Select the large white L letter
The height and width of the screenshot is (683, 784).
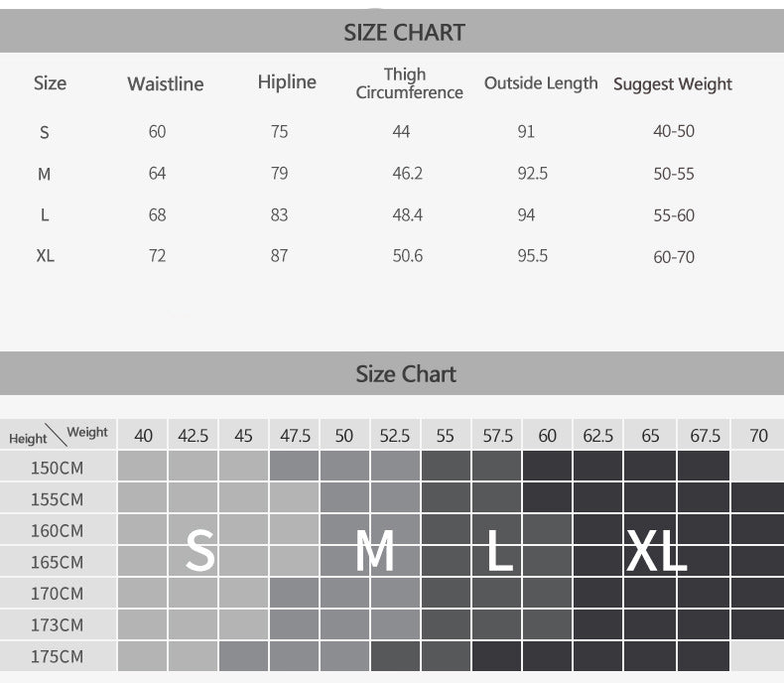click(499, 550)
